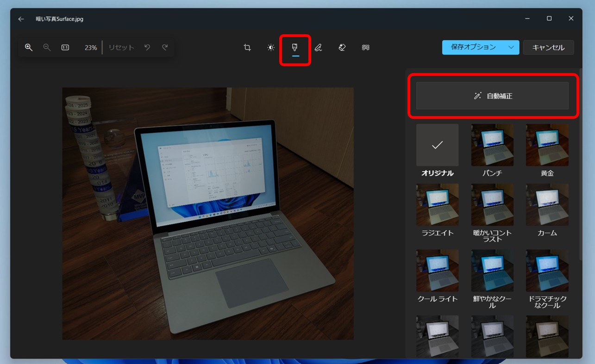Apply the 暖かいコントラスト filter
Screen dimensions: 595x364
(492, 204)
